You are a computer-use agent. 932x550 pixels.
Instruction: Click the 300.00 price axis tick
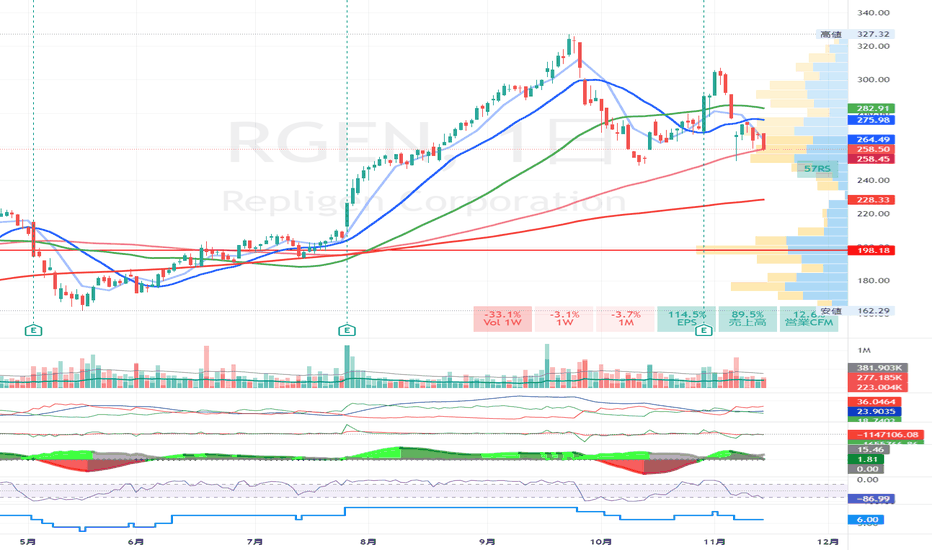click(873, 80)
